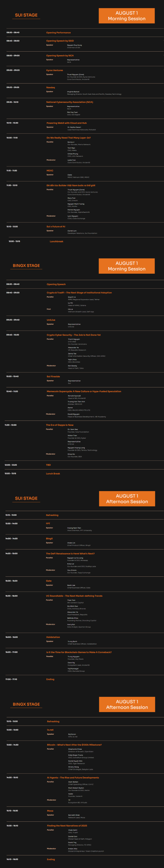Screen dimensions: 164x868
Task: Open The DeFi Renaissance Is Here session
Action: (x=70, y=553)
